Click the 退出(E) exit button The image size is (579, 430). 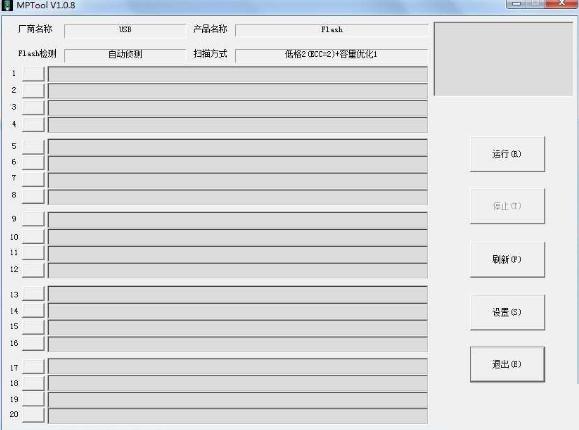tap(507, 364)
